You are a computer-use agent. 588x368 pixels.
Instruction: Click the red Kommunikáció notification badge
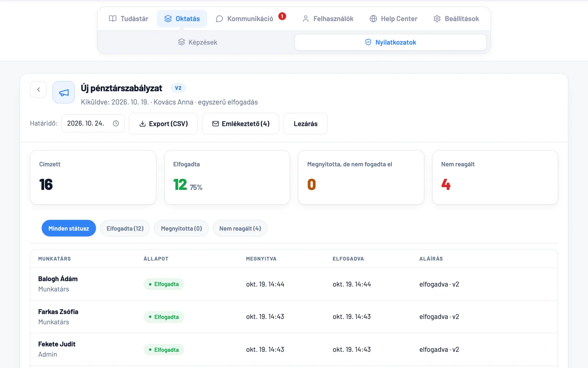282,16
